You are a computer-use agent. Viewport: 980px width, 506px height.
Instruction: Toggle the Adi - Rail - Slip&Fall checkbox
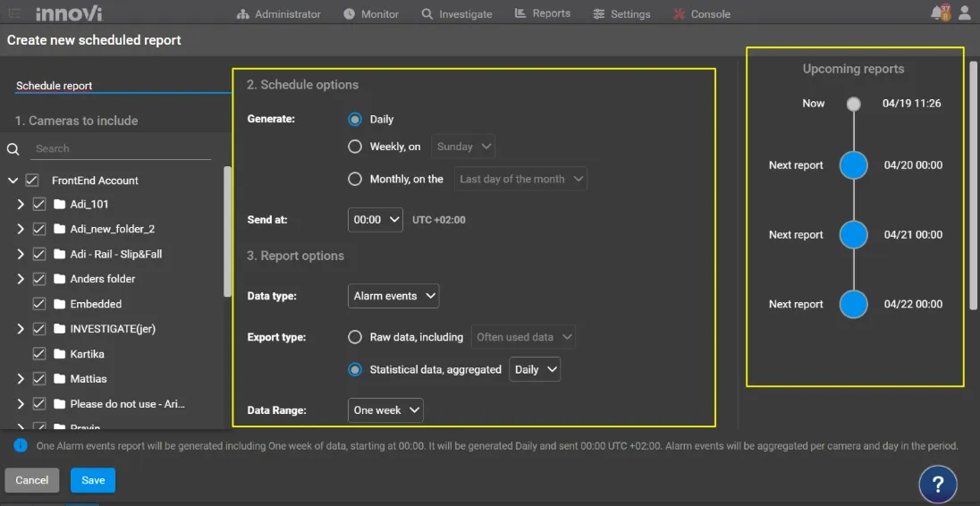[x=39, y=254]
